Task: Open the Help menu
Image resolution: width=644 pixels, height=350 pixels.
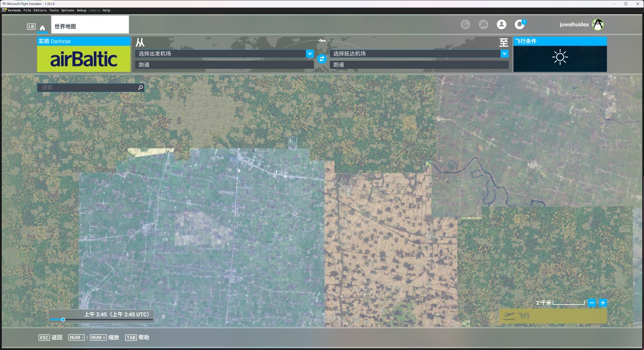Action: (x=106, y=10)
